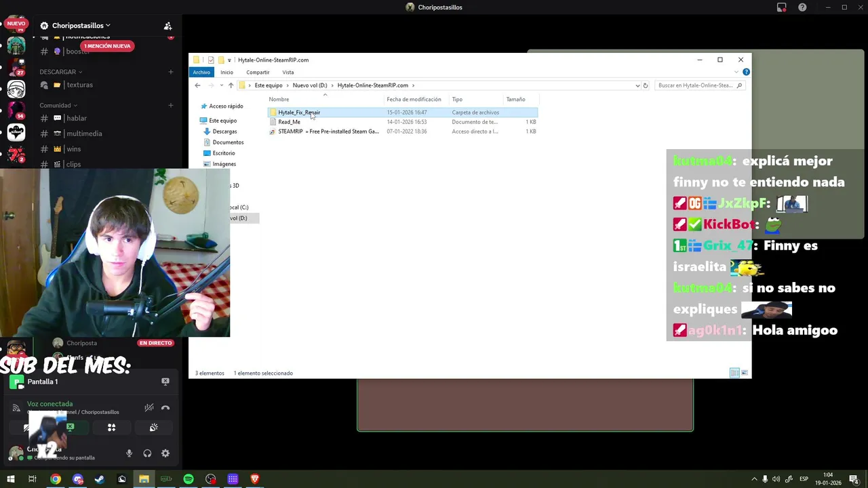Image resolution: width=868 pixels, height=488 pixels.
Task: Switch to the Inicio ribbon tab
Action: click(226, 72)
